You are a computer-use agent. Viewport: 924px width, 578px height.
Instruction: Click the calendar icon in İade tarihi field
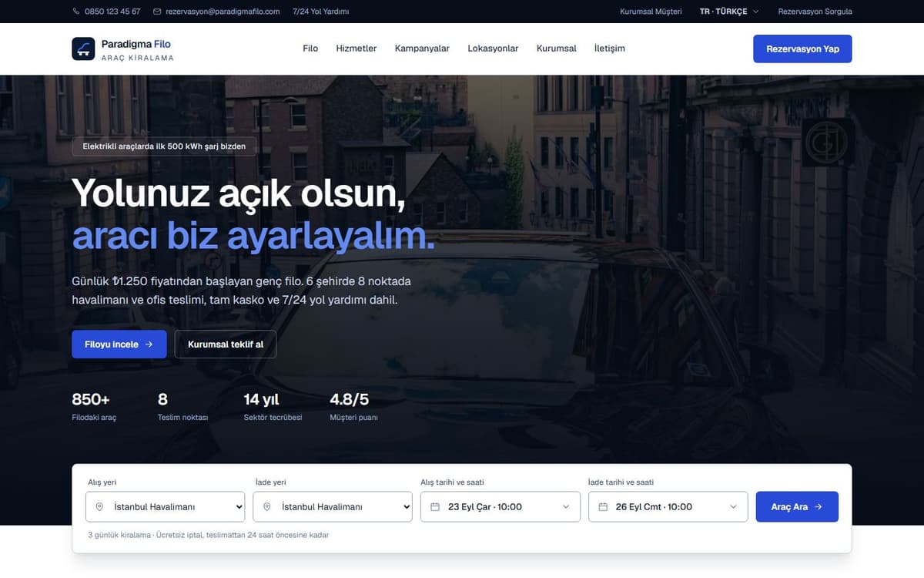tap(601, 507)
